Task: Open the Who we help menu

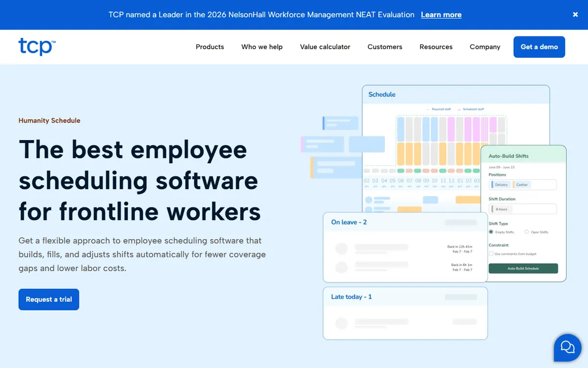Action: (262, 47)
